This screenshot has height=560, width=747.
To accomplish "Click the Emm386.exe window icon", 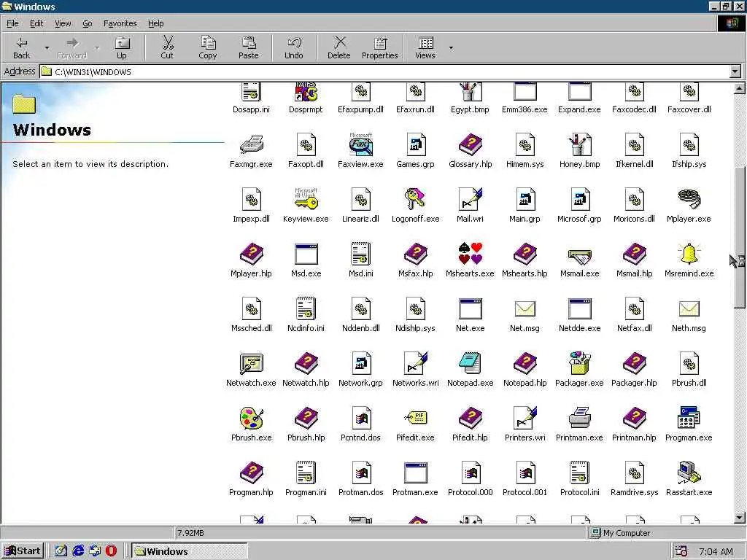I will pos(525,91).
